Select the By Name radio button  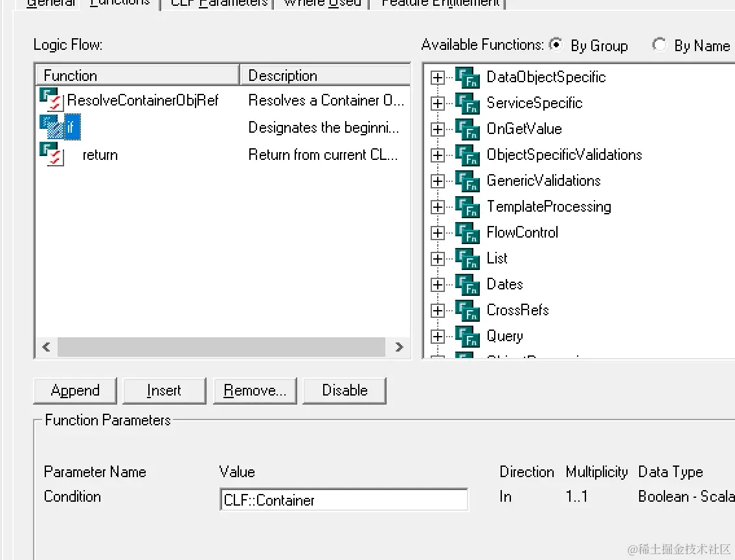(x=659, y=45)
